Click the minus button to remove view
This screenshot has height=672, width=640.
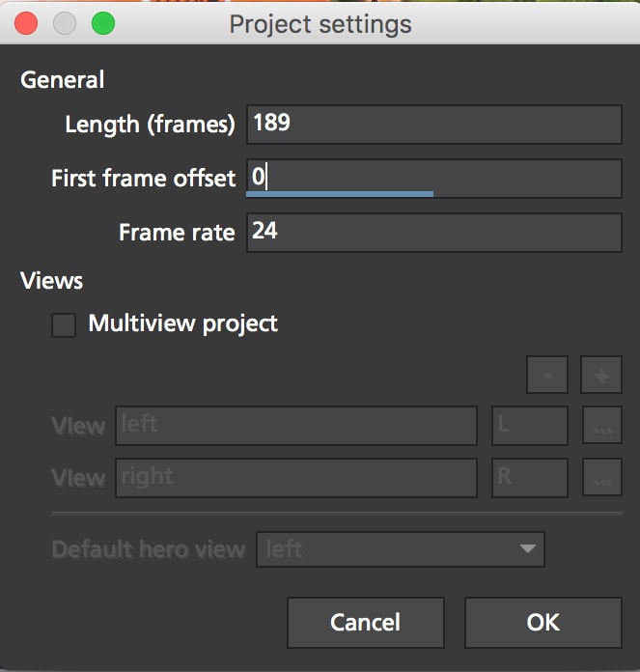(x=546, y=375)
